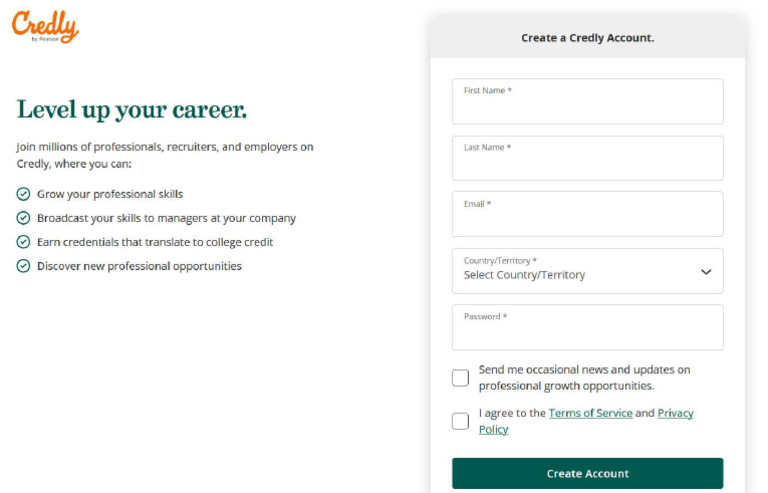Image resolution: width=768 pixels, height=493 pixels.
Task: Focus the Password input field
Action: [x=587, y=328]
